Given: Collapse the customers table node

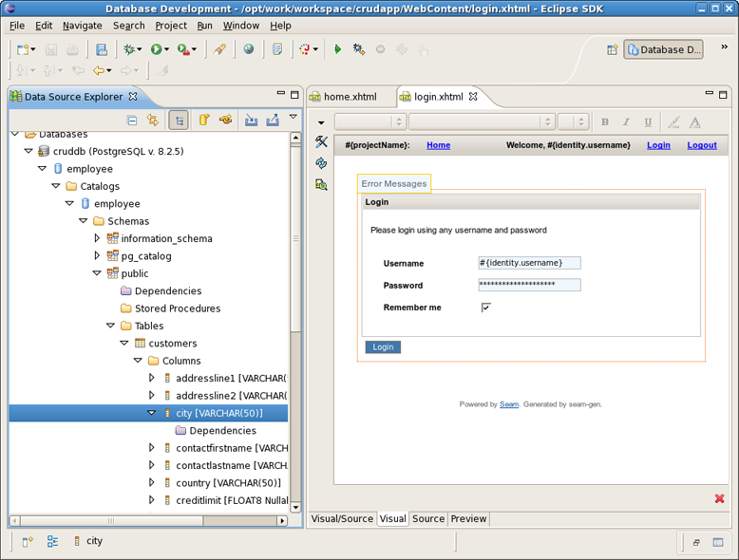Looking at the screenshot, I should 123,343.
